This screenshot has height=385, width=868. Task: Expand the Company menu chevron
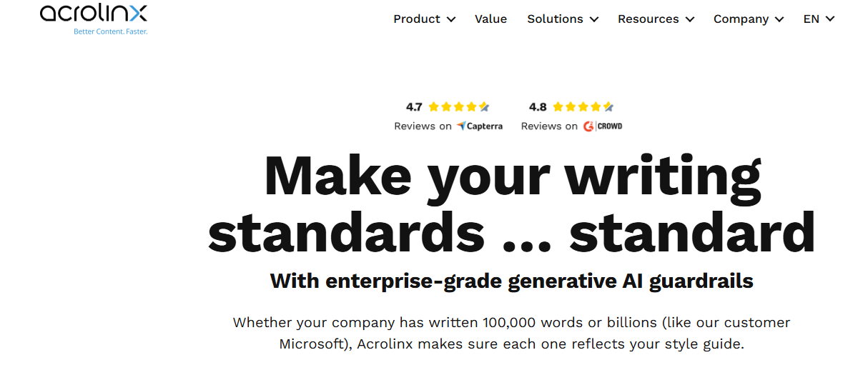point(779,19)
